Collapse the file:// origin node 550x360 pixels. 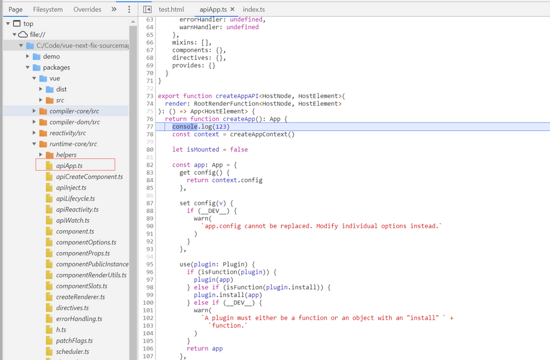click(14, 34)
